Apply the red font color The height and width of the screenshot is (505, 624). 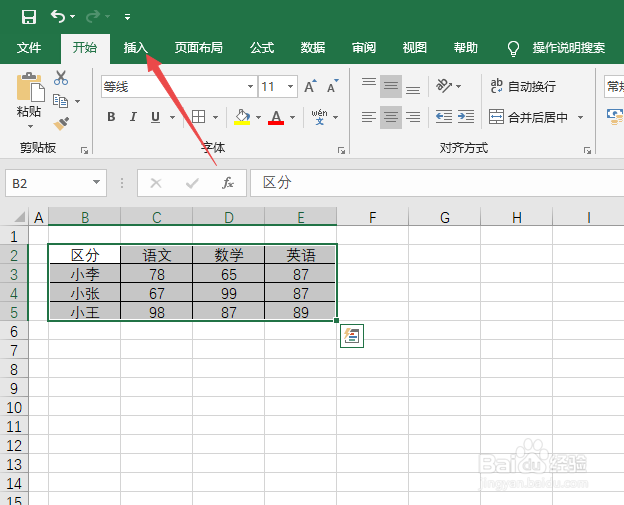pyautogui.click(x=276, y=117)
